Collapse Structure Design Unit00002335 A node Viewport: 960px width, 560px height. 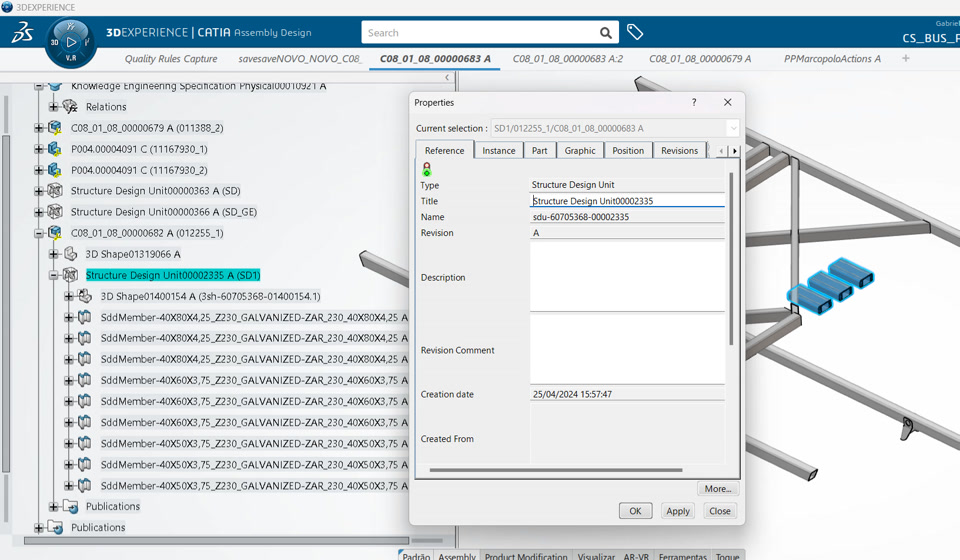(54, 275)
